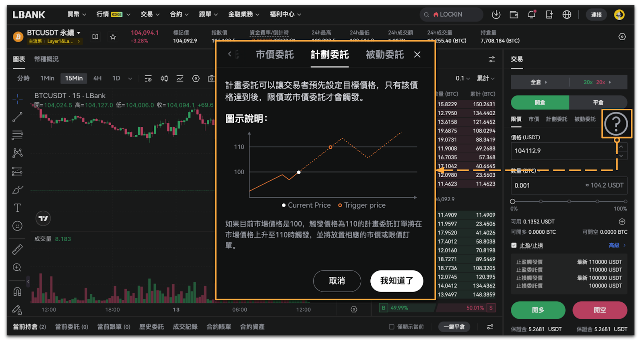Switch to the 市價委託 tab in dialog
Image resolution: width=644 pixels, height=343 pixels.
coord(275,55)
